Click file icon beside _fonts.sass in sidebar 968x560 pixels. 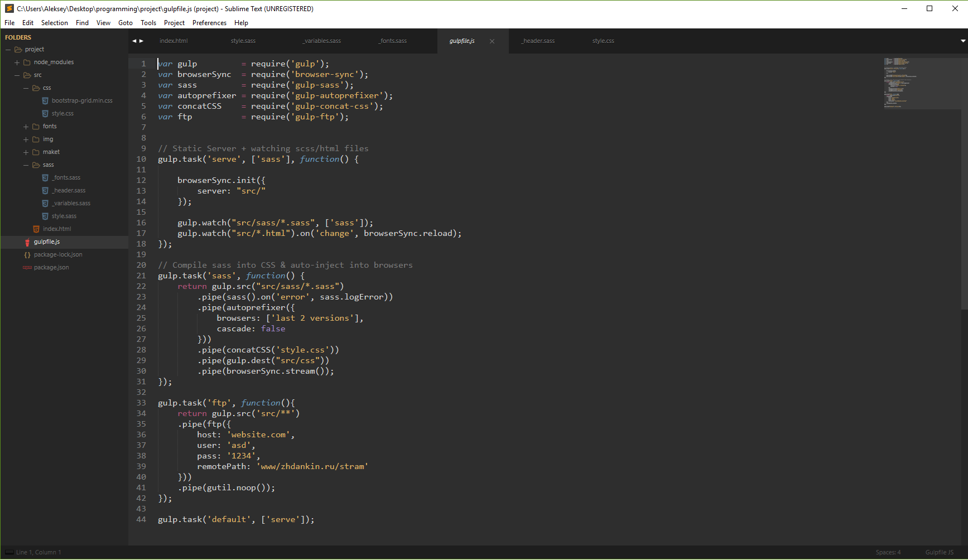click(45, 178)
